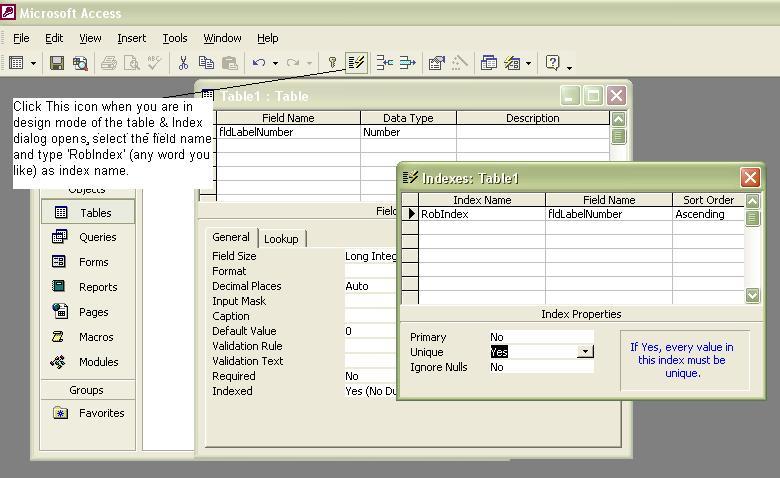Click the Database Window icon

pyautogui.click(x=489, y=63)
